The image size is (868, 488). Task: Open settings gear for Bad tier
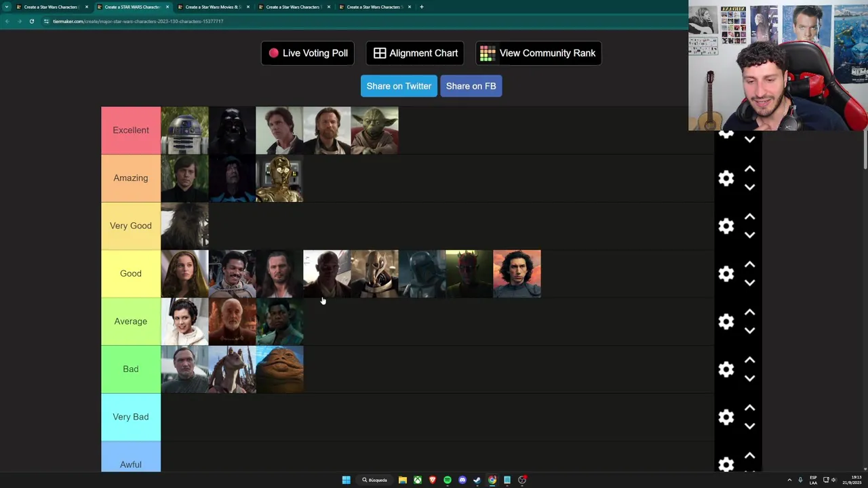pos(726,369)
